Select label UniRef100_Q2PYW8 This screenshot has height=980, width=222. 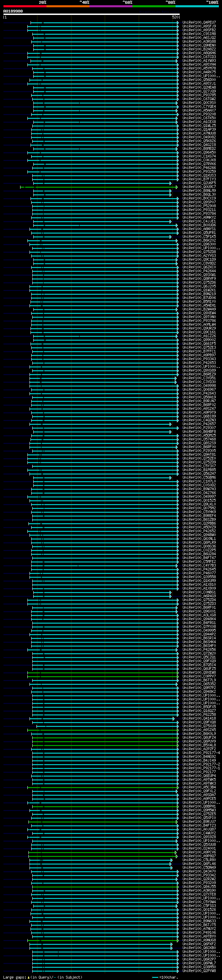[199, 971]
